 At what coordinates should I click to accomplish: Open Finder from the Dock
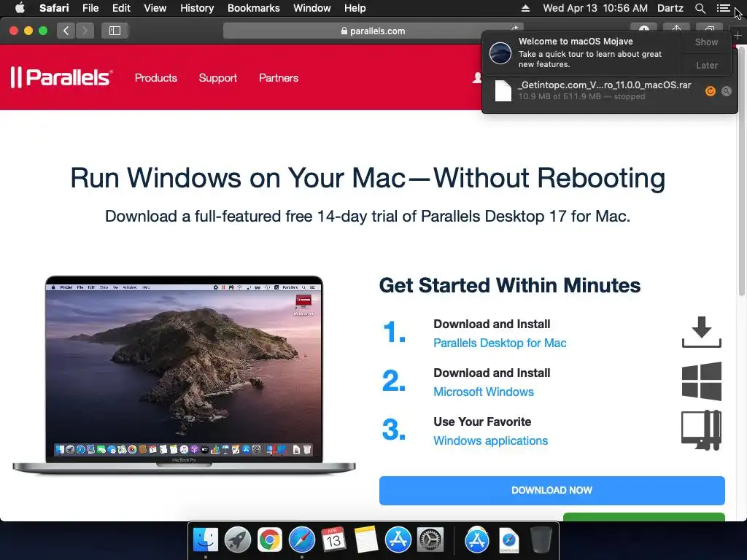(205, 540)
